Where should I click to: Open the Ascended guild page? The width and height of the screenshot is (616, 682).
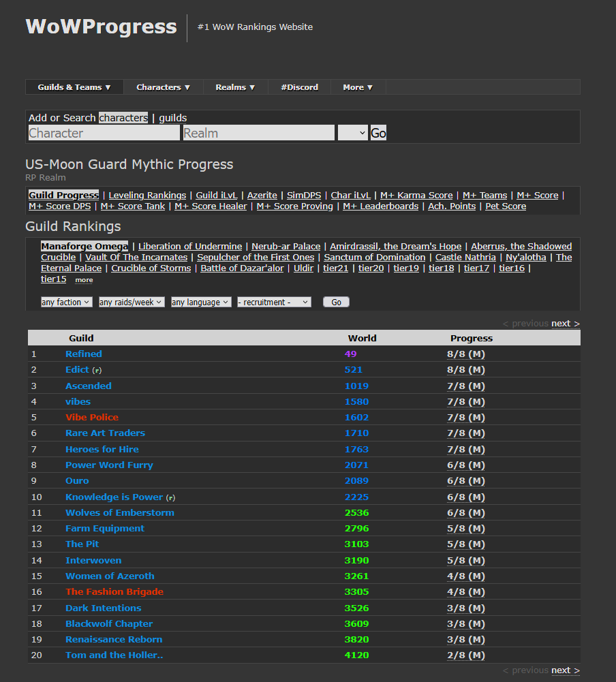click(x=89, y=386)
